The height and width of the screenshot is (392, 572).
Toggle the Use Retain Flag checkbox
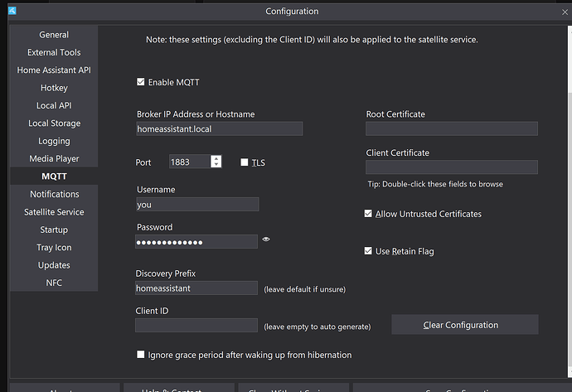369,251
